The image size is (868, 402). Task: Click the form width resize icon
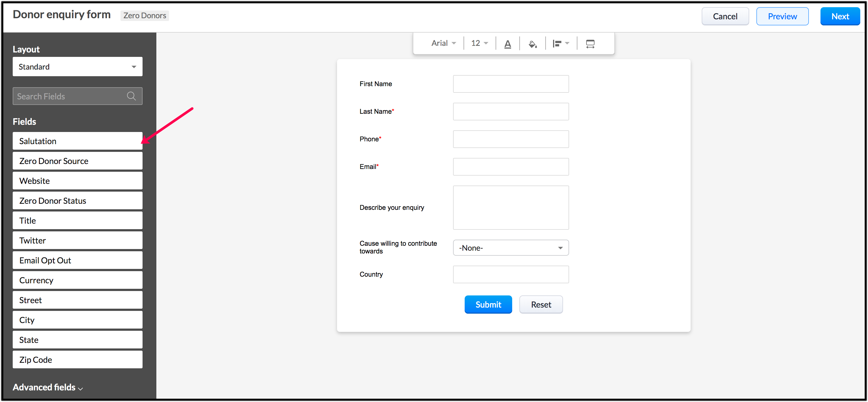590,44
